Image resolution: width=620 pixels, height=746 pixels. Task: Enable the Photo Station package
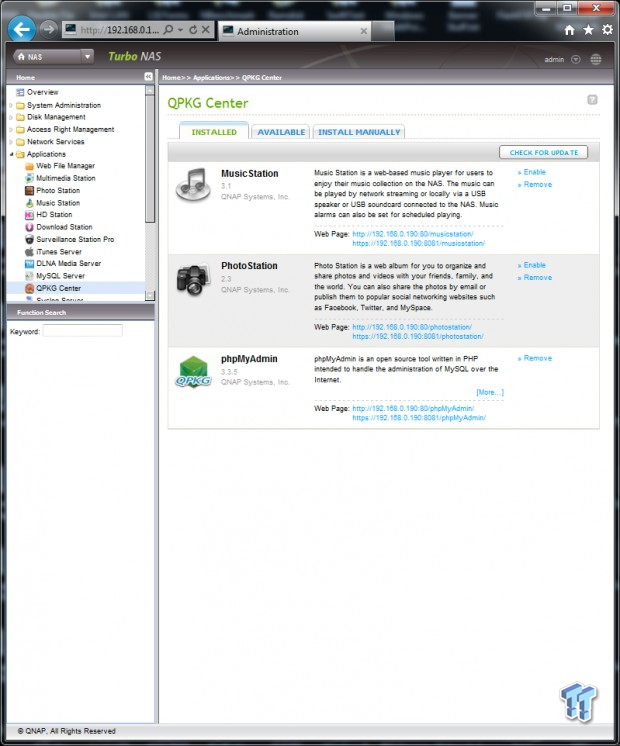point(534,265)
